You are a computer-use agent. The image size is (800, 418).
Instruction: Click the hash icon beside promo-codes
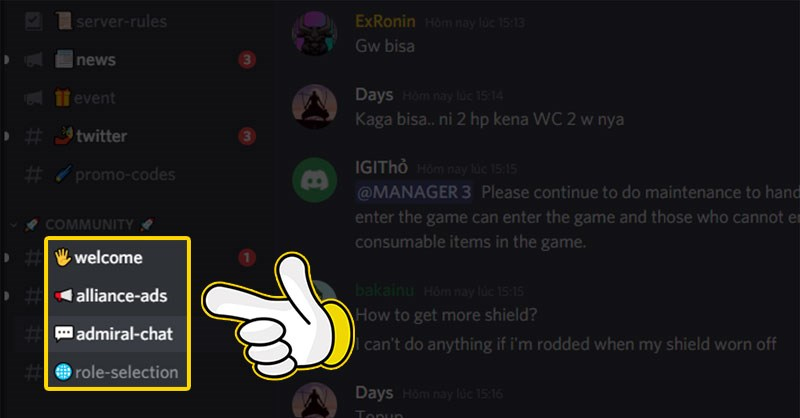34,175
